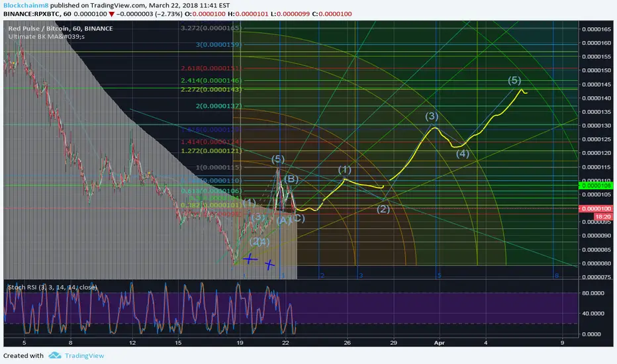Click the O:0.0000100 open value

(205, 14)
